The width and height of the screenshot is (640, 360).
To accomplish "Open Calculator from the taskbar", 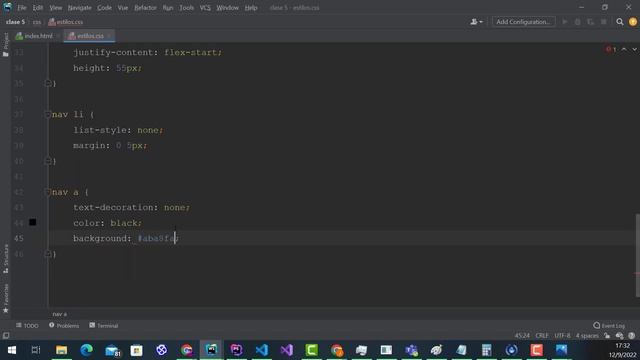I will pyautogui.click(x=487, y=350).
